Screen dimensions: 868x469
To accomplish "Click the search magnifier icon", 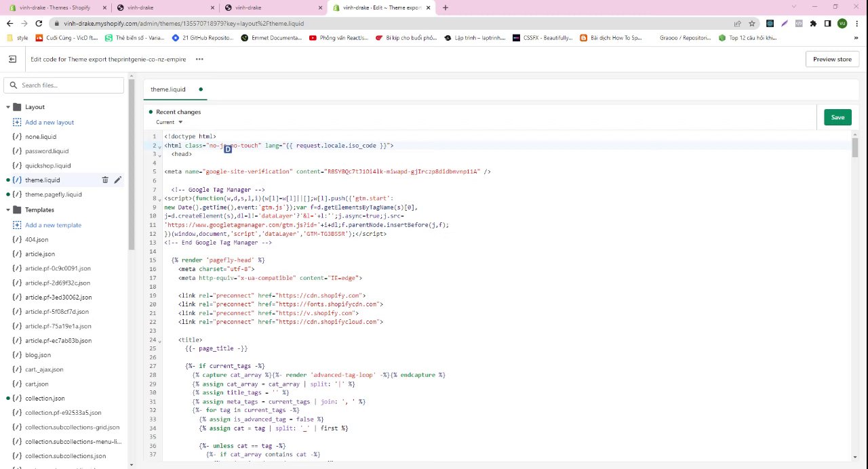I will (14, 85).
